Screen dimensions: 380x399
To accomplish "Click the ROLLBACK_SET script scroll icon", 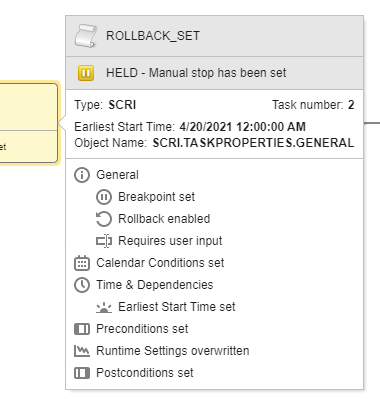I will [x=86, y=36].
